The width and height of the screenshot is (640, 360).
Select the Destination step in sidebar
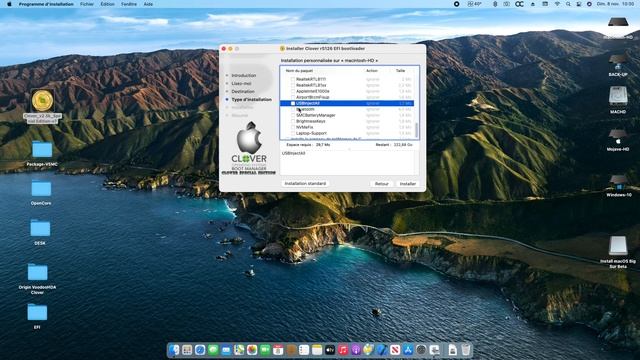pyautogui.click(x=243, y=91)
